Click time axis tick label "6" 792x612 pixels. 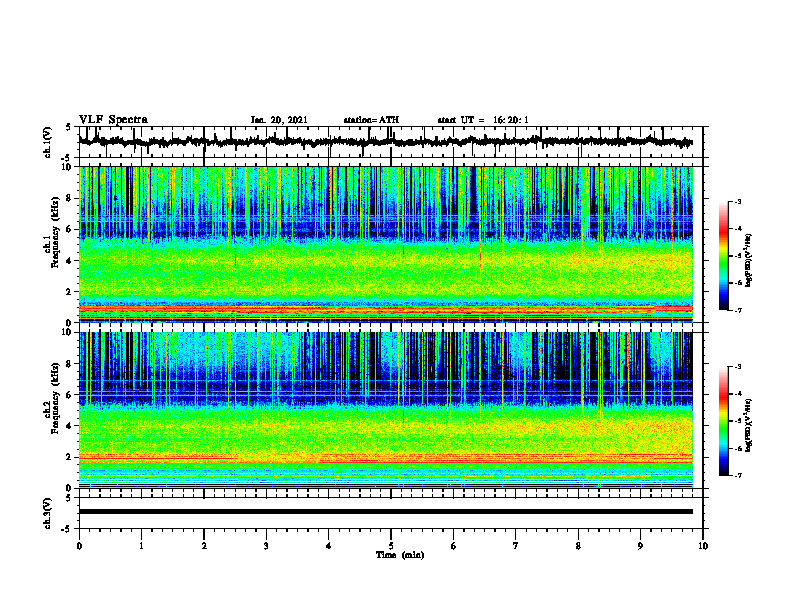pyautogui.click(x=453, y=546)
